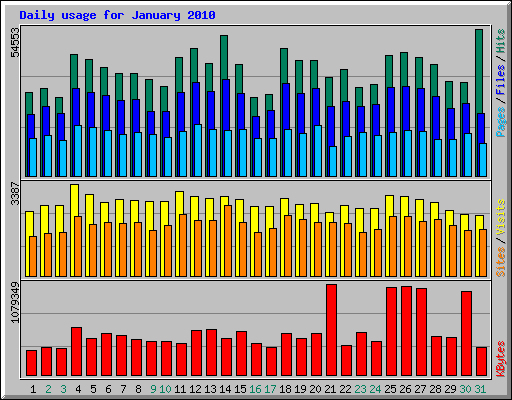Click day 30 on the x-axis
Image resolution: width=512 pixels, height=400 pixels.
465,389
